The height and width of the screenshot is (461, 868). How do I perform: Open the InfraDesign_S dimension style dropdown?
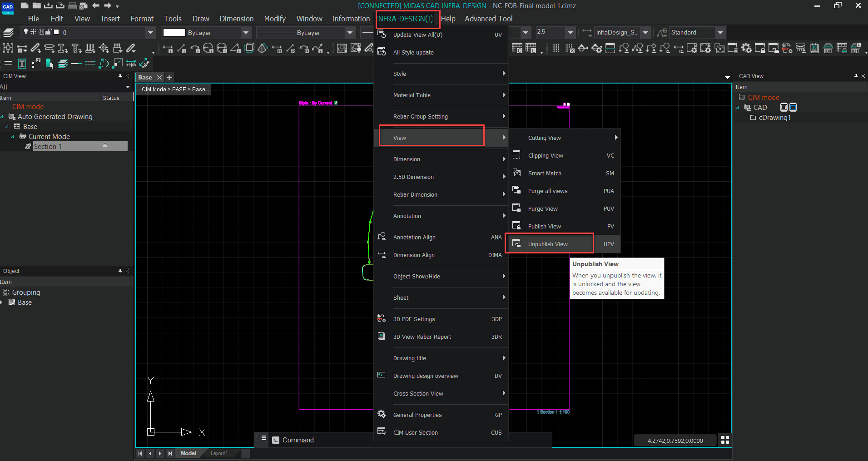pyautogui.click(x=645, y=32)
